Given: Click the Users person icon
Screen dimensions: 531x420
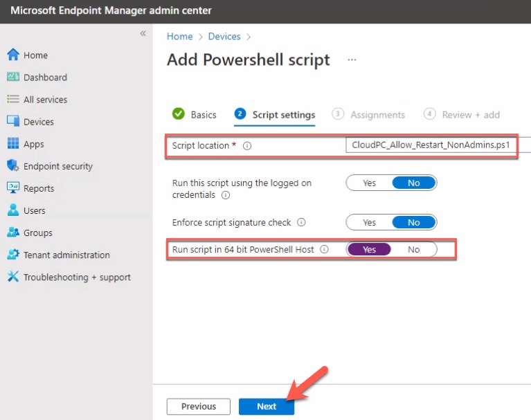Looking at the screenshot, I should click(13, 210).
